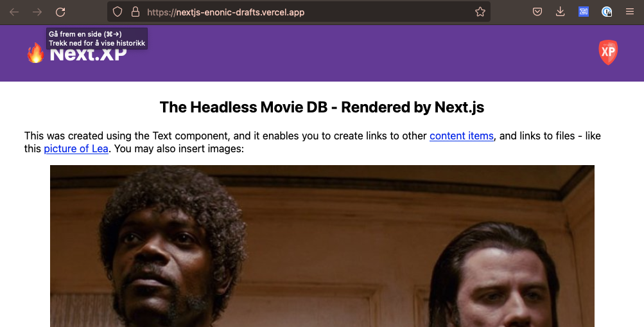Open the 'picture of Lea' link
644x327 pixels.
76,148
